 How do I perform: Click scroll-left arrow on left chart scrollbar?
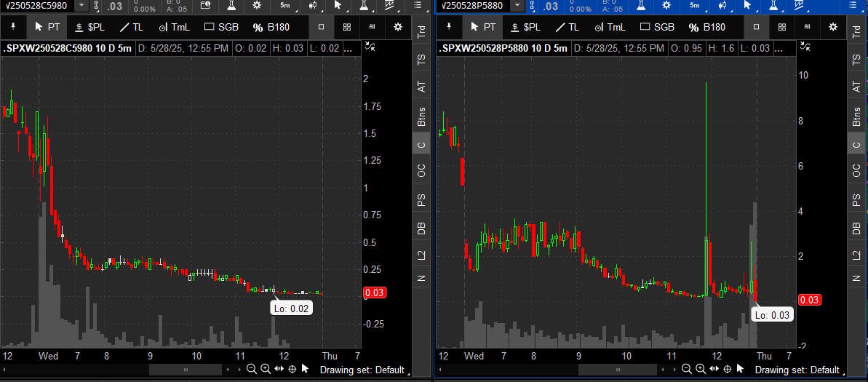6,370
